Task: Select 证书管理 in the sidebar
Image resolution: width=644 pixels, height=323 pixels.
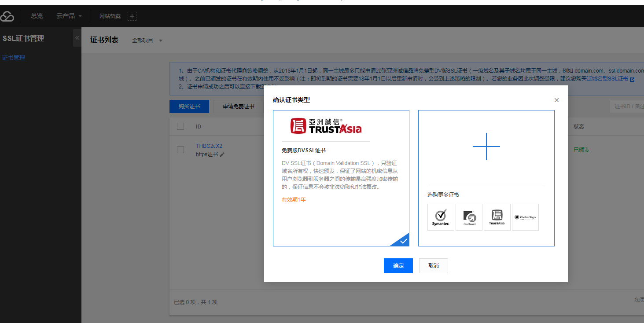Action: tap(14, 58)
